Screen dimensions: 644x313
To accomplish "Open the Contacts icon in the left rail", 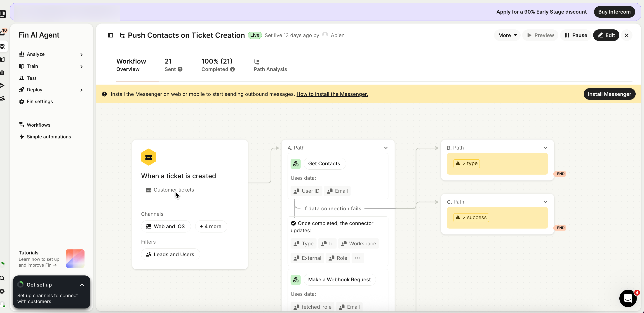I will point(3,98).
